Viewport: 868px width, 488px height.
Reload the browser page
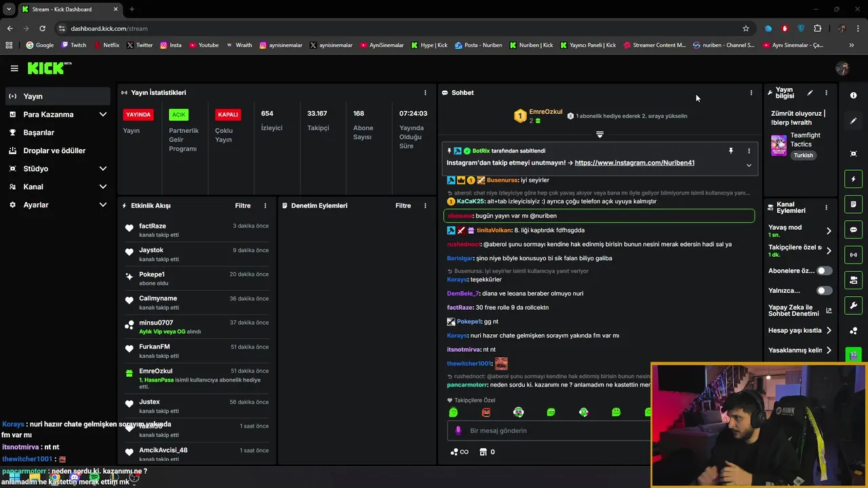point(42,28)
